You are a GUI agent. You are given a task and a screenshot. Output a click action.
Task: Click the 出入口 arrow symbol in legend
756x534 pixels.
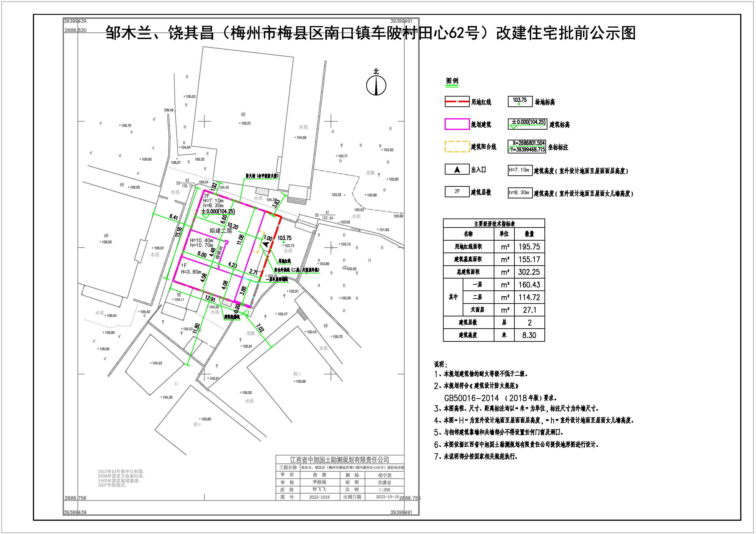click(457, 169)
